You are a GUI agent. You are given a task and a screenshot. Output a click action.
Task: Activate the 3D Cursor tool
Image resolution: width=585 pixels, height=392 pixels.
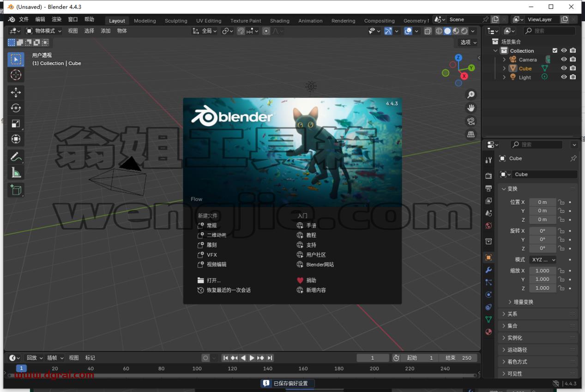[16, 75]
